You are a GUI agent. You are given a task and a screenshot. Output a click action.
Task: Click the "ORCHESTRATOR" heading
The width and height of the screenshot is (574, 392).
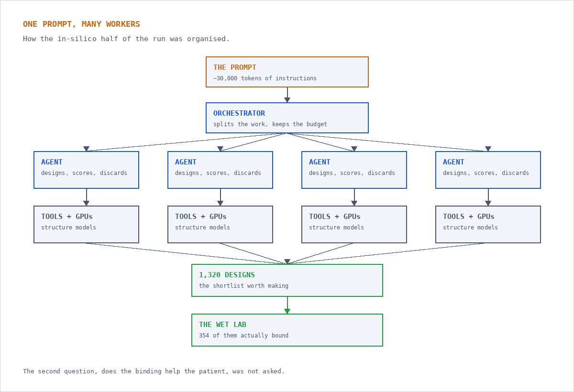point(239,114)
